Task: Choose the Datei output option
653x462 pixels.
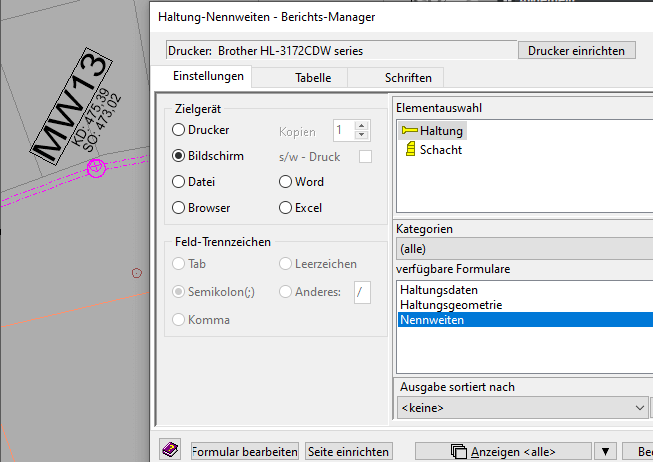Action: coord(179,182)
